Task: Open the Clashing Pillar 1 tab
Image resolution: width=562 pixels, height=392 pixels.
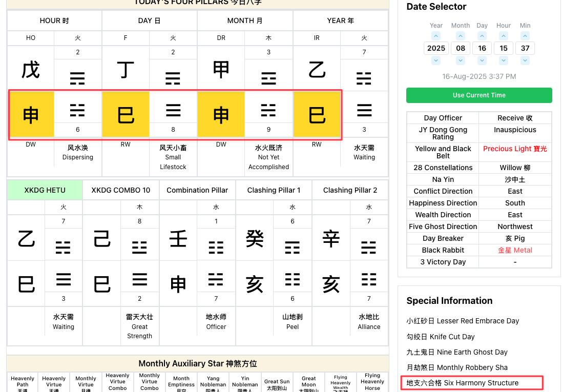Action: click(x=274, y=190)
